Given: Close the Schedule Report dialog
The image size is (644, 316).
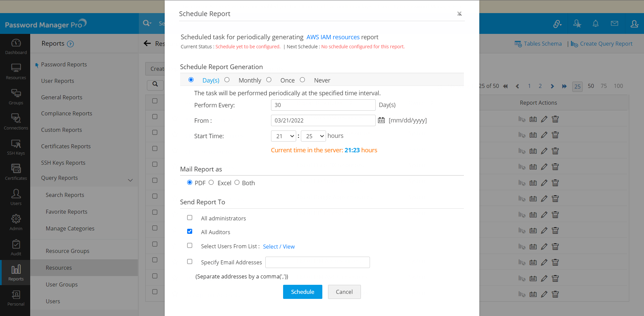Looking at the screenshot, I should (x=459, y=14).
